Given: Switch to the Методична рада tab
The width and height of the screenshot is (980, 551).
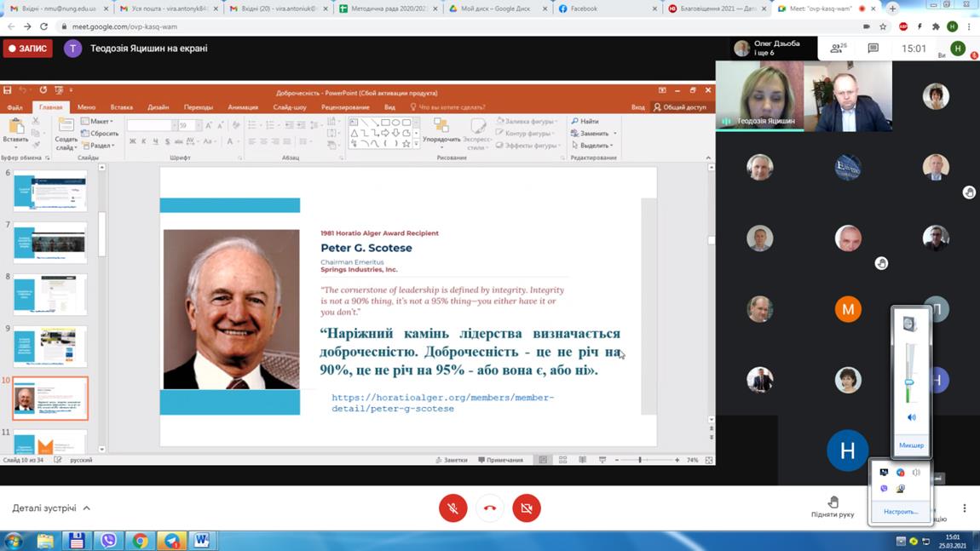Looking at the screenshot, I should (386, 9).
